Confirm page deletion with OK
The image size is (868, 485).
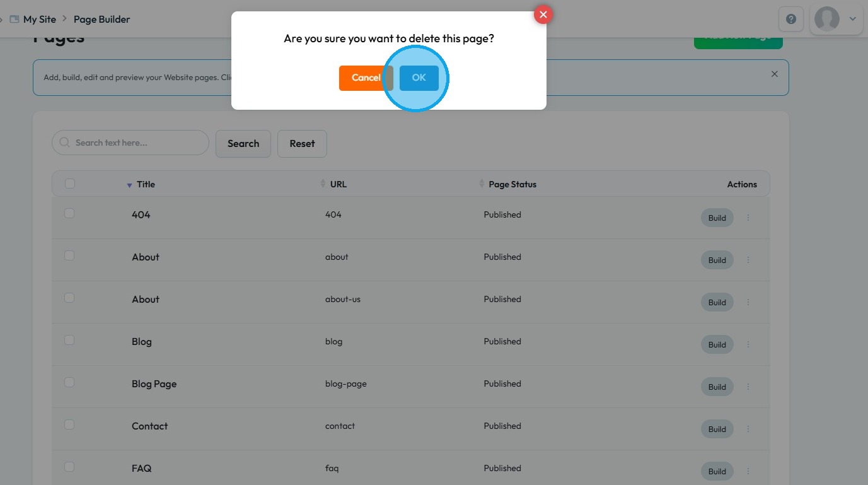[x=419, y=78]
